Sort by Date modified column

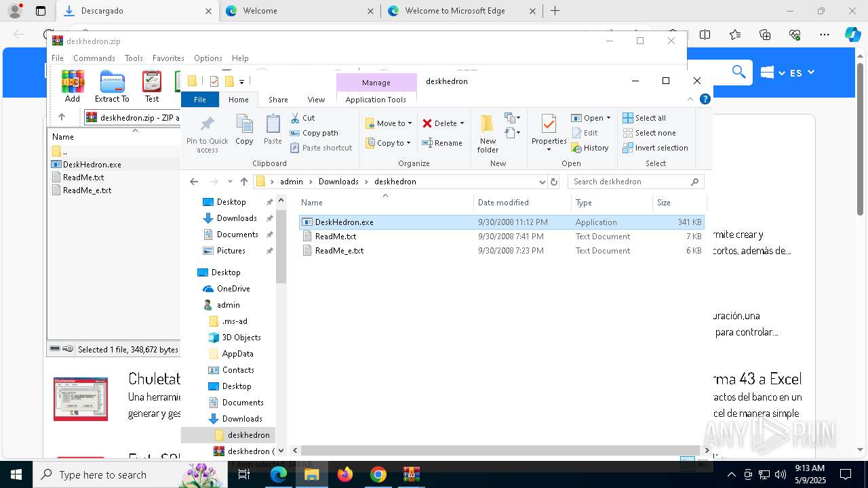[522, 203]
